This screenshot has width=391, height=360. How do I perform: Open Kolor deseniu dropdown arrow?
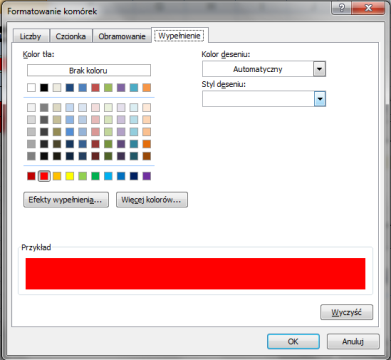(319, 69)
